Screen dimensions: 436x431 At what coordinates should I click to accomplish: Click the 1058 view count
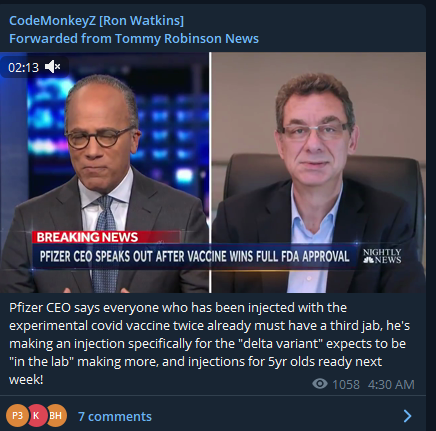[x=346, y=384]
